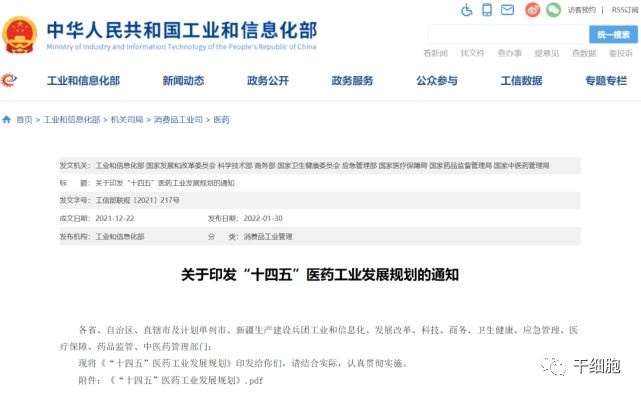This screenshot has width=641, height=394.
Task: Select the 查办事 search shortcut
Action: 509,53
